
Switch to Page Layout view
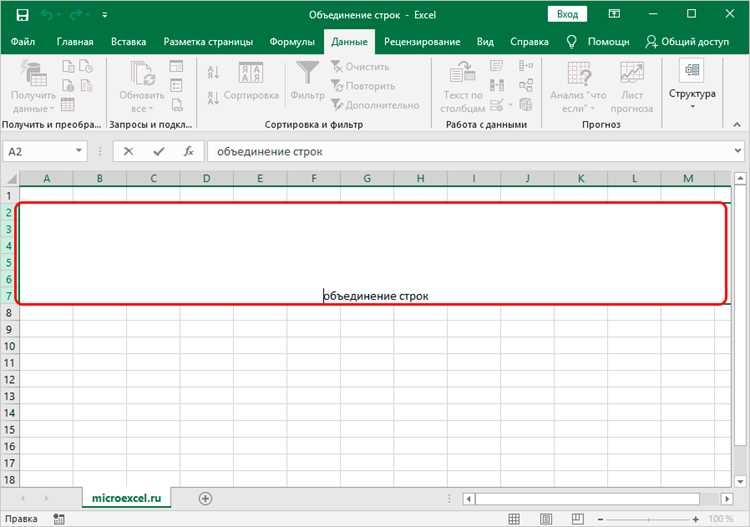(546, 519)
